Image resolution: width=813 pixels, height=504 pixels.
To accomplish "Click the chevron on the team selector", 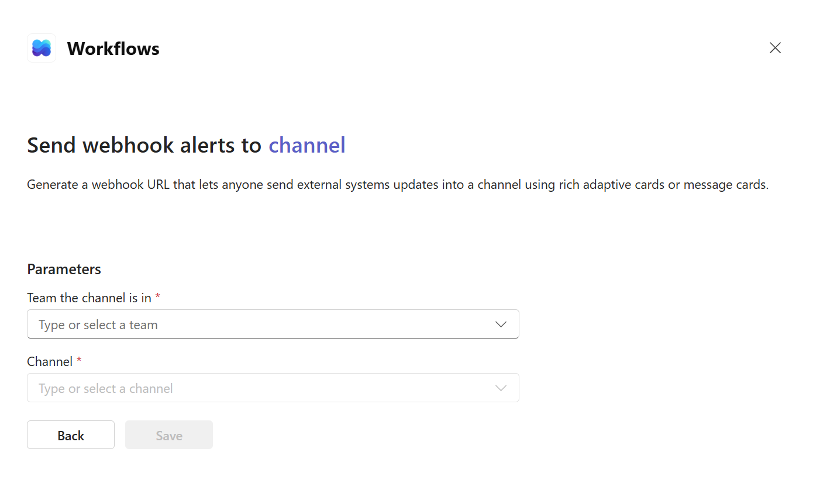I will click(x=501, y=324).
